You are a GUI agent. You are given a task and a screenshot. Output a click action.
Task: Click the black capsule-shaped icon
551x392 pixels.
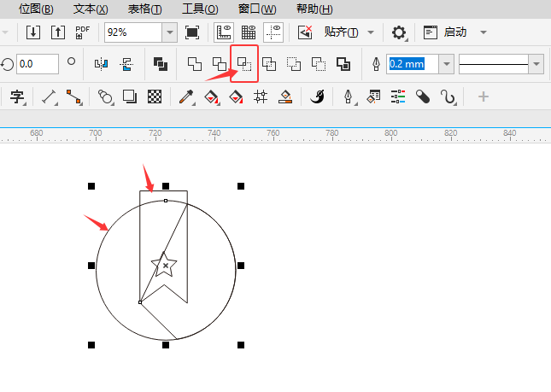click(423, 97)
